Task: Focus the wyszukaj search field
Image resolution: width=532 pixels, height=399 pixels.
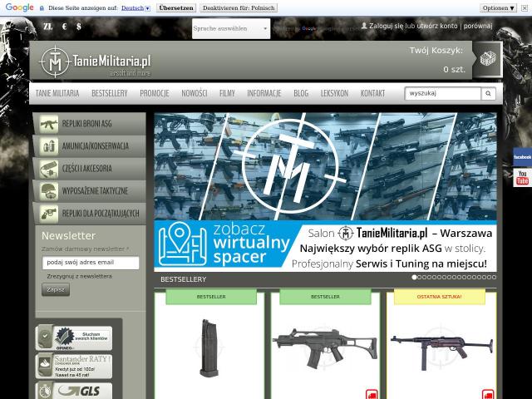Action: click(443, 93)
